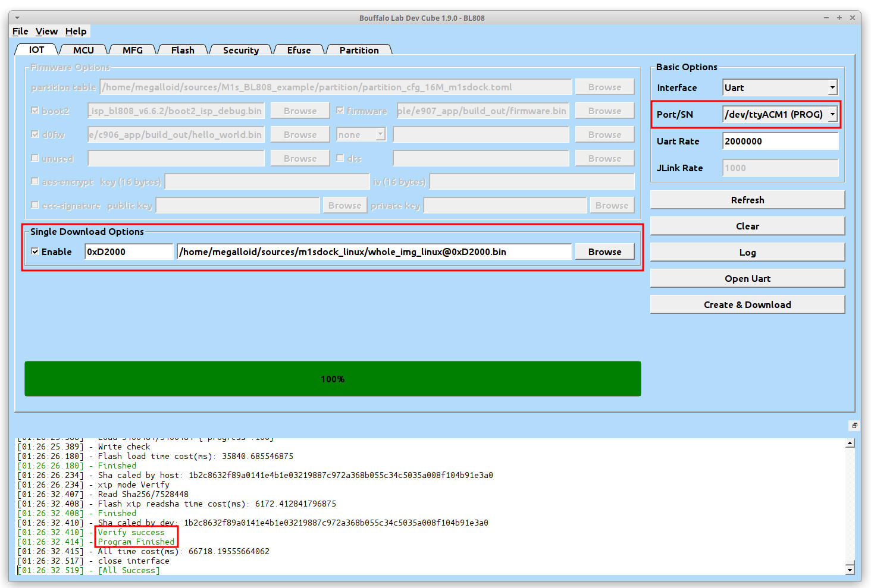
Task: Click the boot2 isp_debug.bin path field
Action: point(176,111)
